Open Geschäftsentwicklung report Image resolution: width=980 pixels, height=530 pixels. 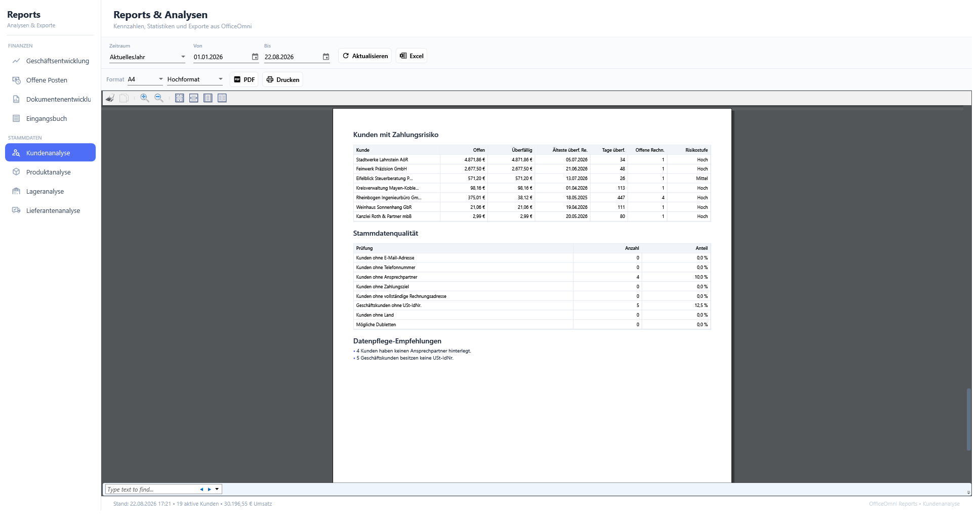(x=51, y=61)
